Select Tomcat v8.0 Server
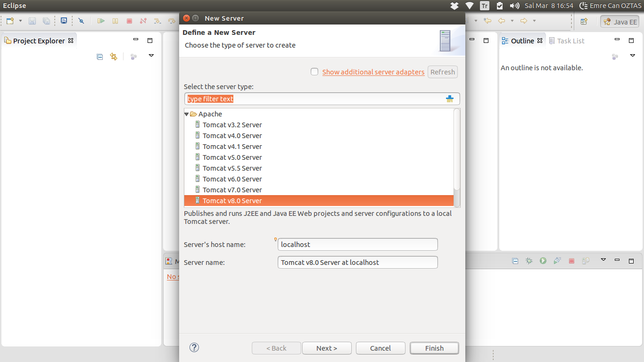The height and width of the screenshot is (362, 644). click(319, 201)
